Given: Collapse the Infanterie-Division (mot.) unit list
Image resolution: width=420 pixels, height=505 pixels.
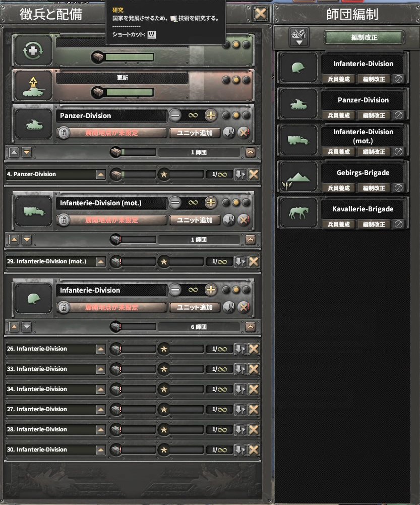Looking at the screenshot, I should click(x=251, y=240).
